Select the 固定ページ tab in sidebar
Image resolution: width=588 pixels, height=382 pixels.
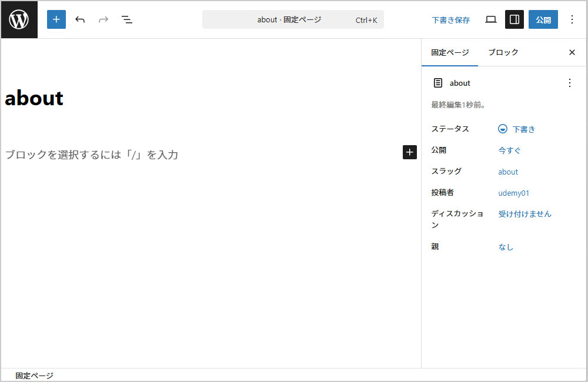(450, 52)
